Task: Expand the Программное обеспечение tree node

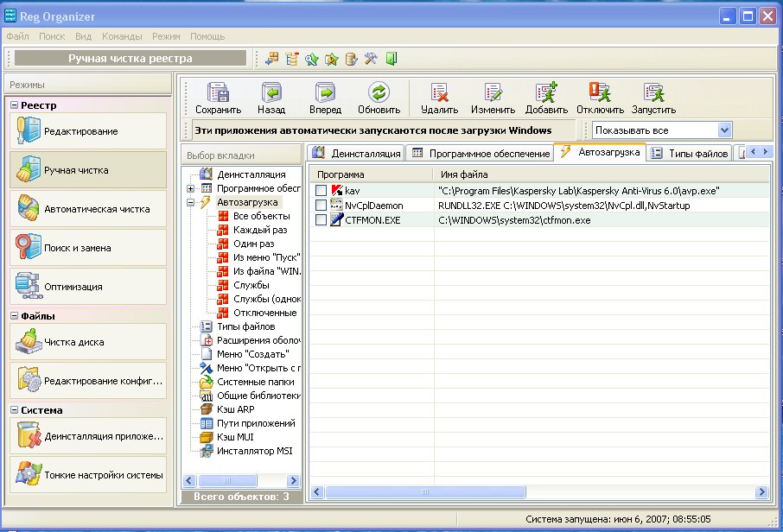Action: [x=191, y=188]
